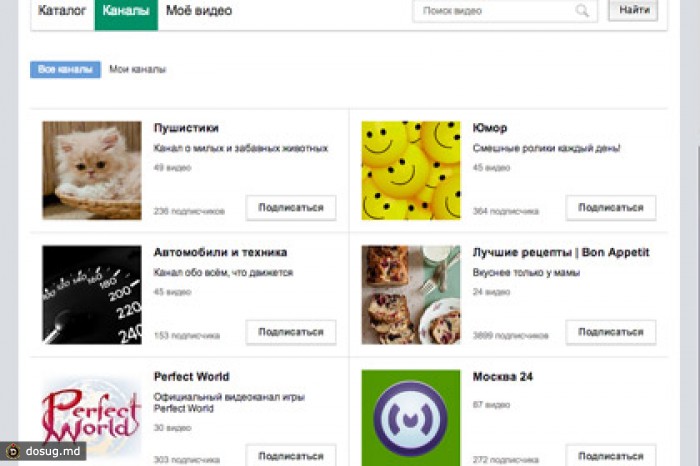The image size is (700, 466).
Task: Open the Bon Appetit recipes thumbnail
Action: 411,295
